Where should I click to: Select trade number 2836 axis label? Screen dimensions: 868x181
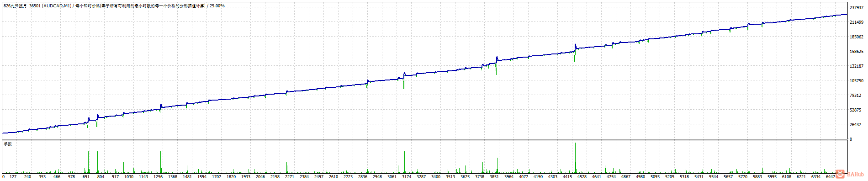(x=363, y=176)
